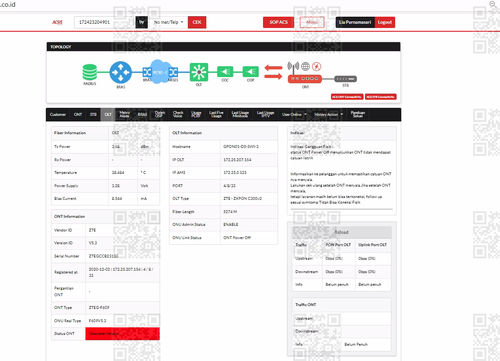Viewport: 500px width, 361px height.
Task: Click the IP OLT address value
Action: pos(237,160)
